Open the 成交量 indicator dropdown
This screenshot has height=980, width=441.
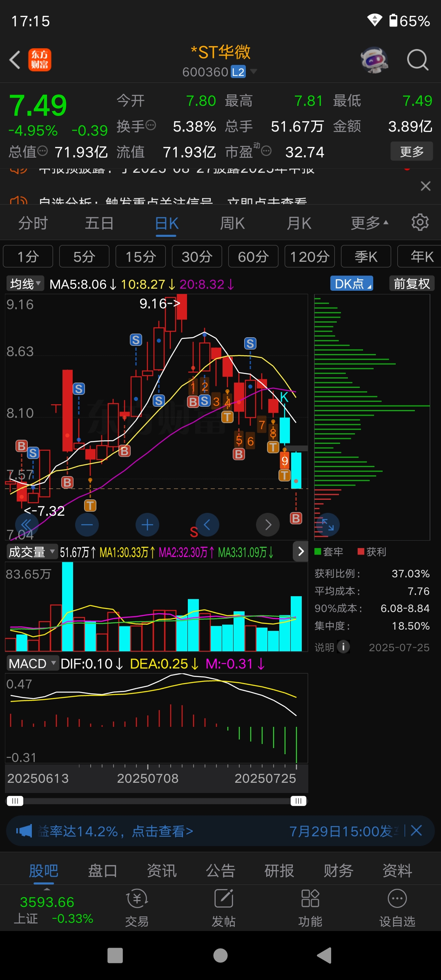[x=32, y=552]
